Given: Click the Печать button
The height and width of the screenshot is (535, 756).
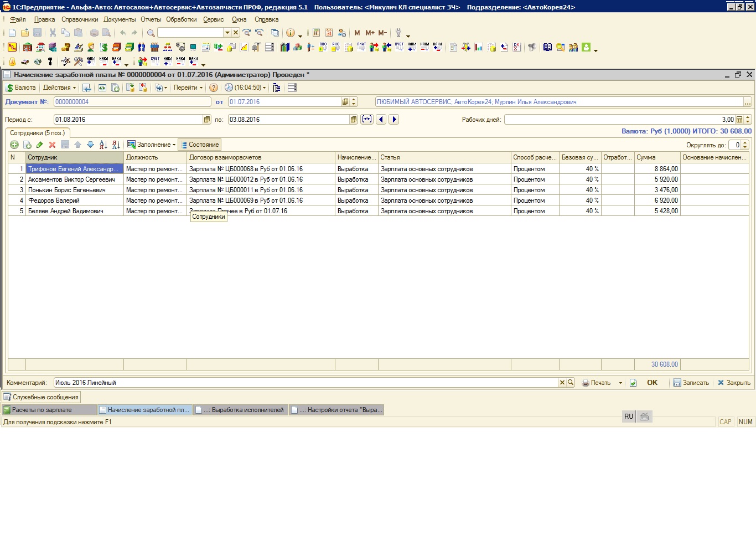Looking at the screenshot, I should [596, 383].
